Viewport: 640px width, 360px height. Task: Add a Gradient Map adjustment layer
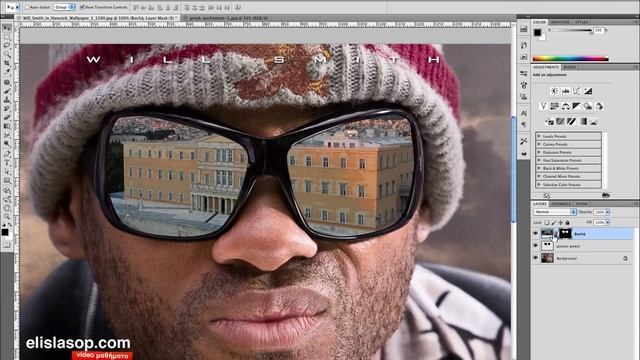click(x=583, y=122)
